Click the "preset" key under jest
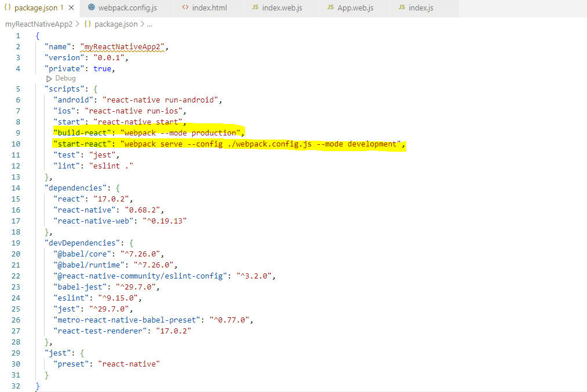587x392 pixels. [x=71, y=364]
